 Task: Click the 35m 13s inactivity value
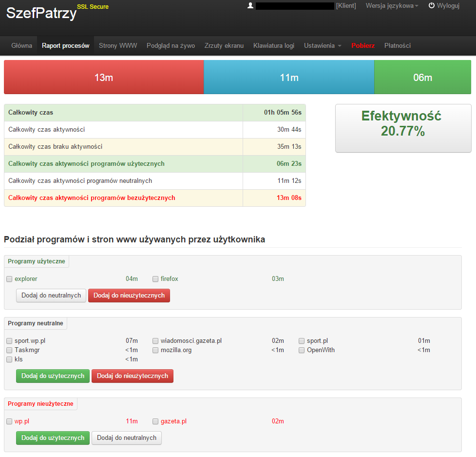(289, 146)
